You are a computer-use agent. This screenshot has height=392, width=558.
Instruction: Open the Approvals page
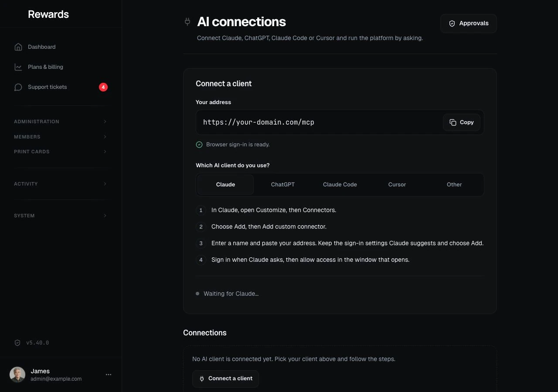pos(469,24)
